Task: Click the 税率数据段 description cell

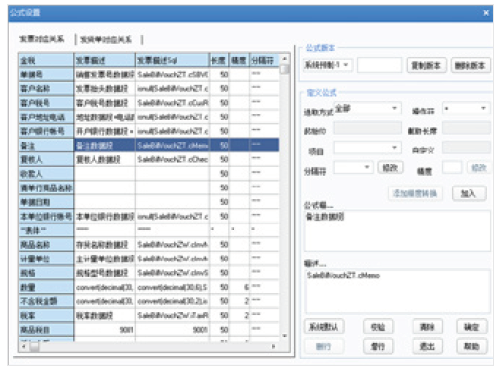Action: pyautogui.click(x=105, y=315)
